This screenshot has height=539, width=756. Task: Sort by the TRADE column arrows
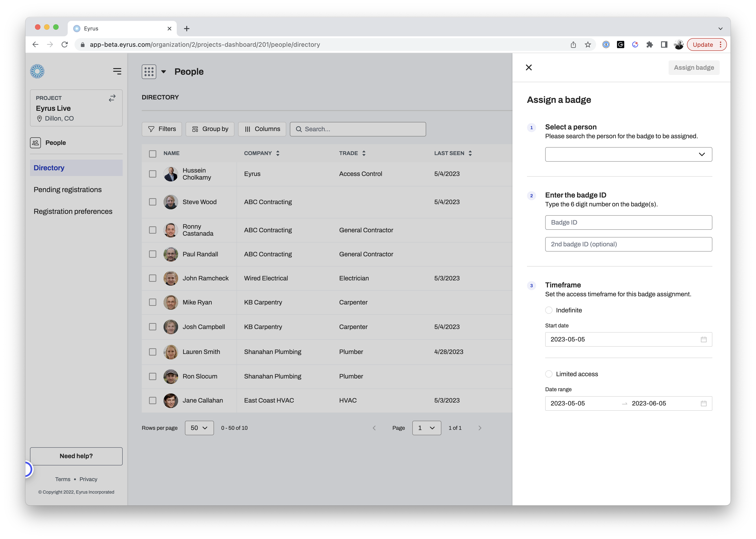point(364,153)
